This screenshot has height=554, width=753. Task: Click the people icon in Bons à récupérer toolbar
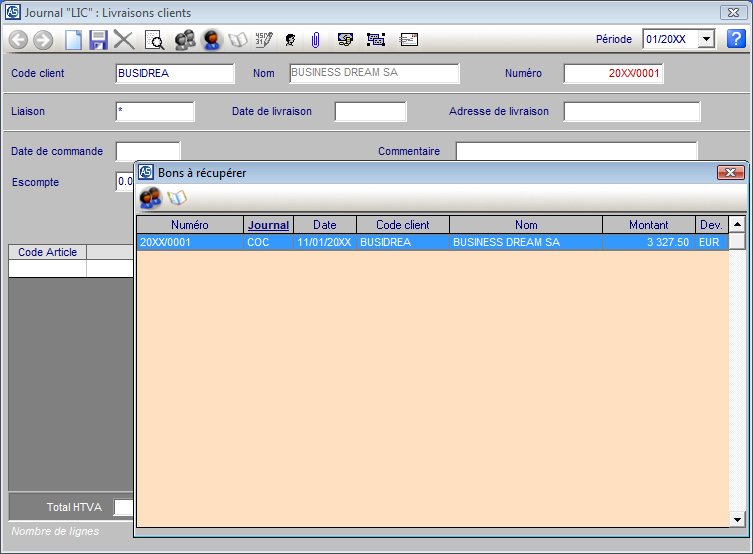coord(150,198)
